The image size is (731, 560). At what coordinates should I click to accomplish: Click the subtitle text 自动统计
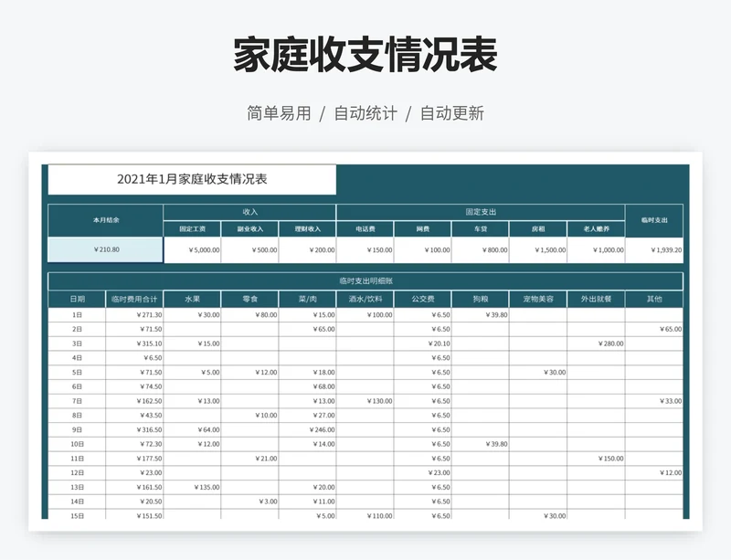tap(365, 113)
